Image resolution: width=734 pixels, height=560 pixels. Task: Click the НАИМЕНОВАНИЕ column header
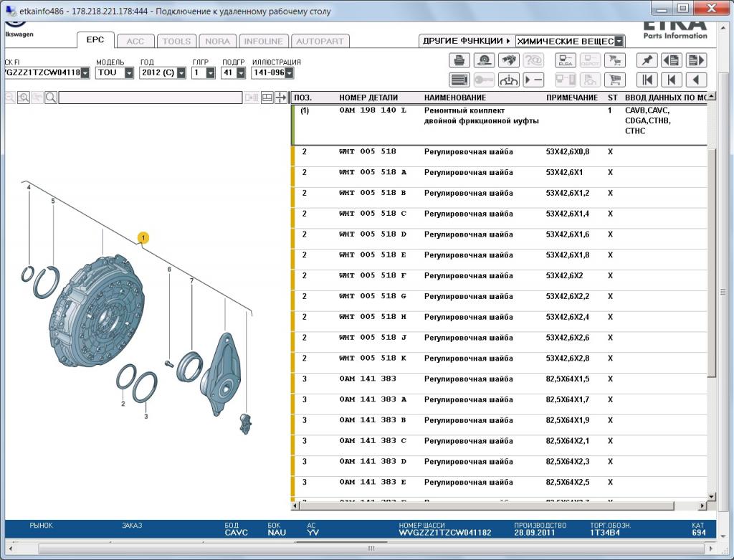point(455,98)
